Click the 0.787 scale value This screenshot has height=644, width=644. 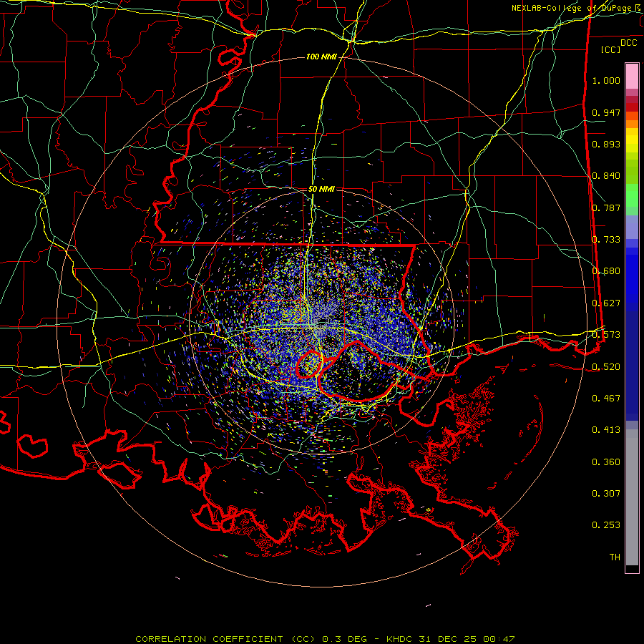pos(606,208)
